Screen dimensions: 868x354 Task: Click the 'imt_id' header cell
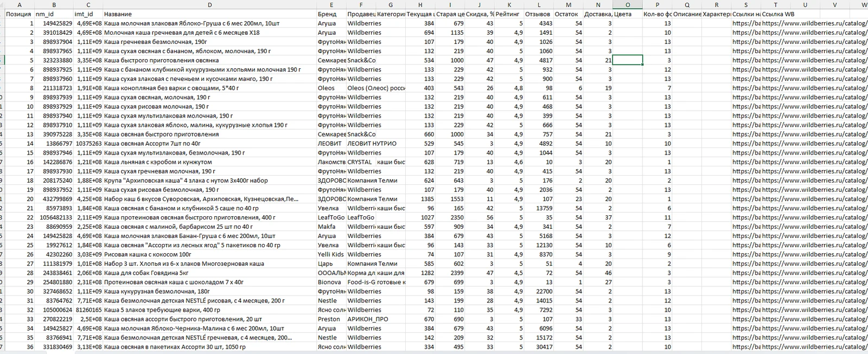pos(88,14)
